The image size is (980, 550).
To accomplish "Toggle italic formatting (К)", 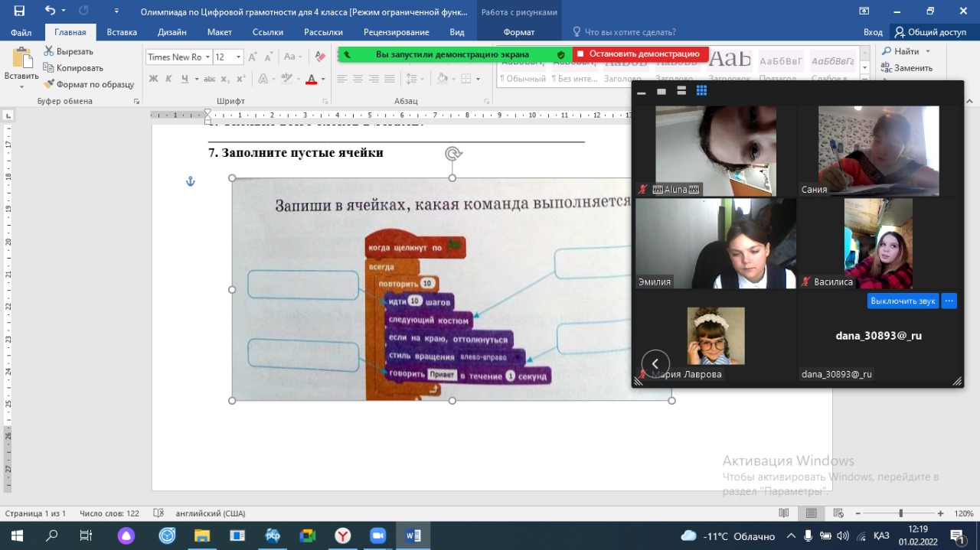I will click(169, 79).
